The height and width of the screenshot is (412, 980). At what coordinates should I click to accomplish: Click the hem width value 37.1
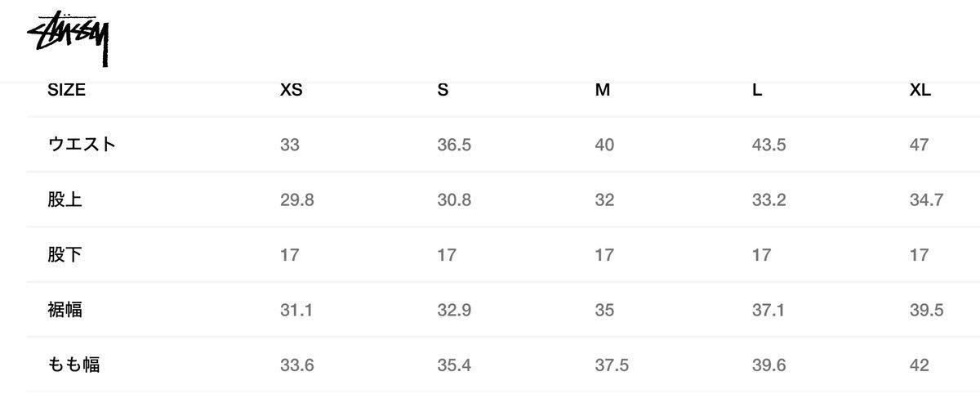(768, 310)
